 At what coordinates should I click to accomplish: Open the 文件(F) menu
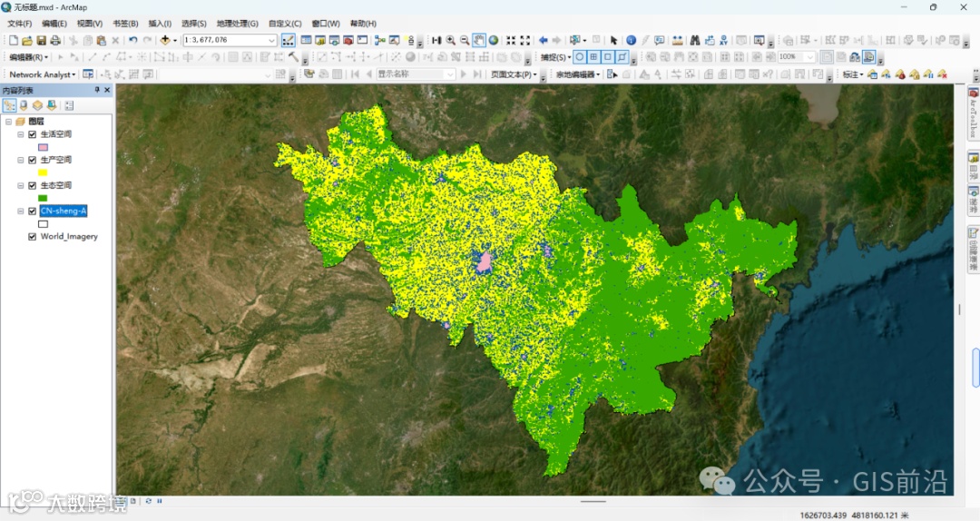pos(19,23)
